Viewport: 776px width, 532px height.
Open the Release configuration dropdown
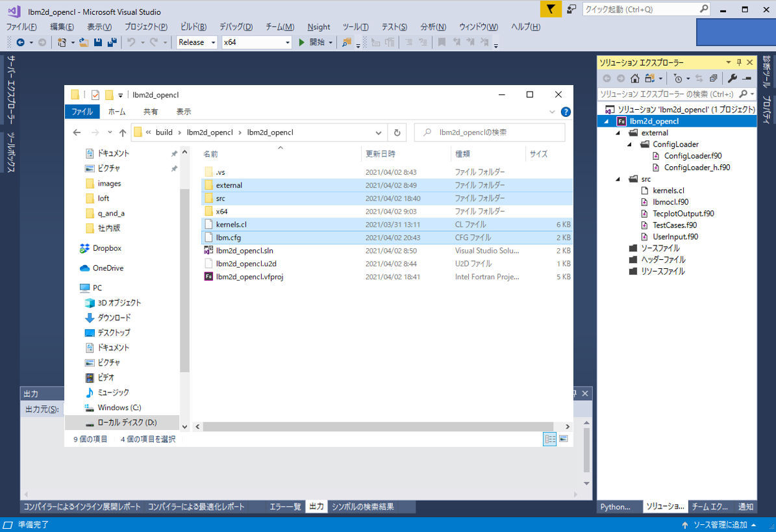point(199,42)
